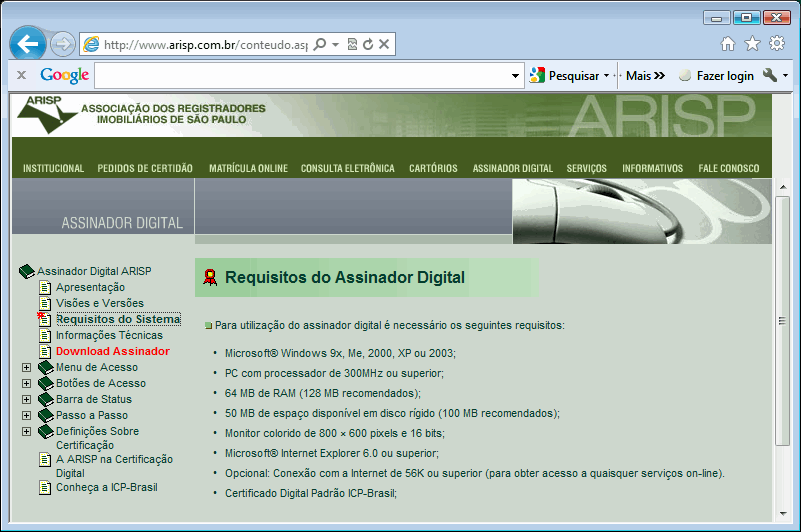Click the ARISP logo in header
The width and height of the screenshot is (801, 532).
point(46,114)
